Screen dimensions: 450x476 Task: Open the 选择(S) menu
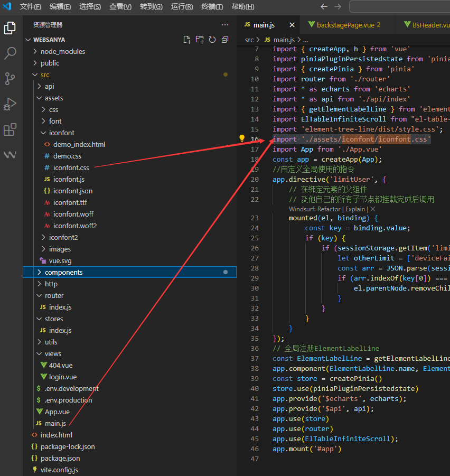(90, 7)
